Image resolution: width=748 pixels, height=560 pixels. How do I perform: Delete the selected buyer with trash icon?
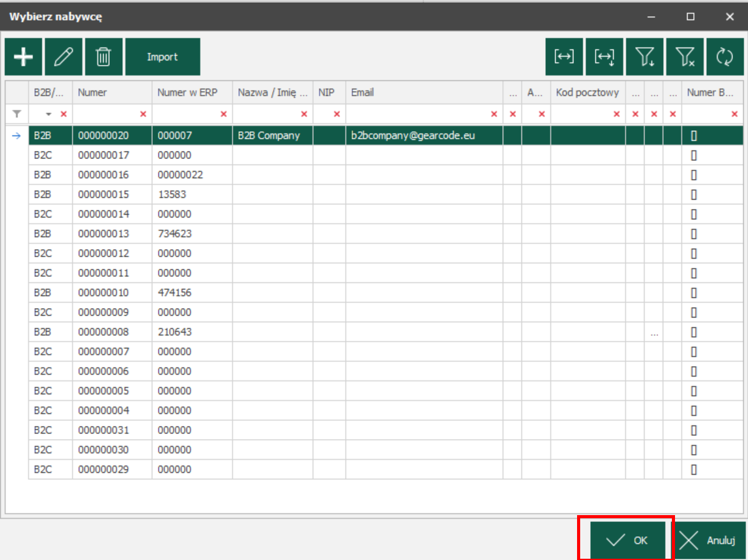(104, 57)
